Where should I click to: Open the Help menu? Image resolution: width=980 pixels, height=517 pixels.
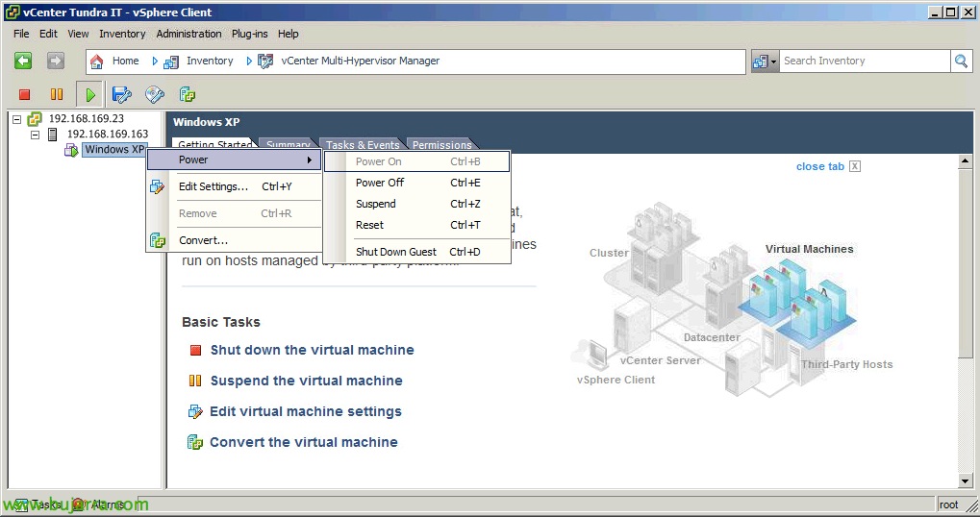click(x=289, y=34)
